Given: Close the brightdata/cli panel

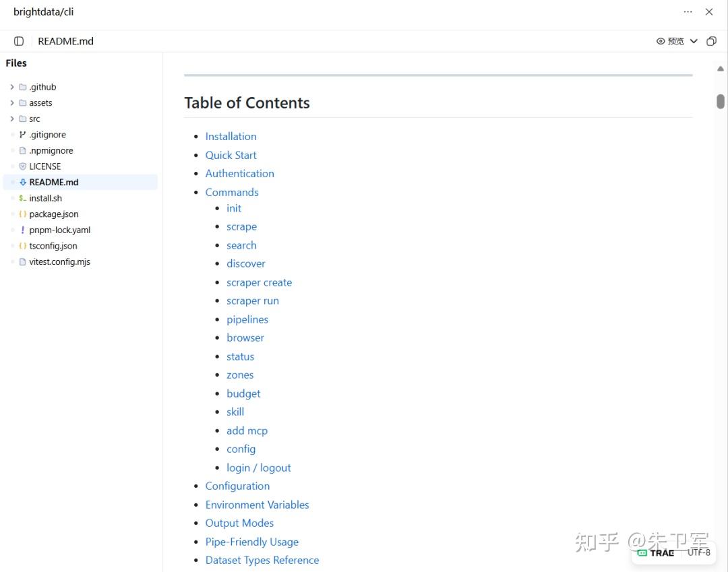Looking at the screenshot, I should point(709,12).
